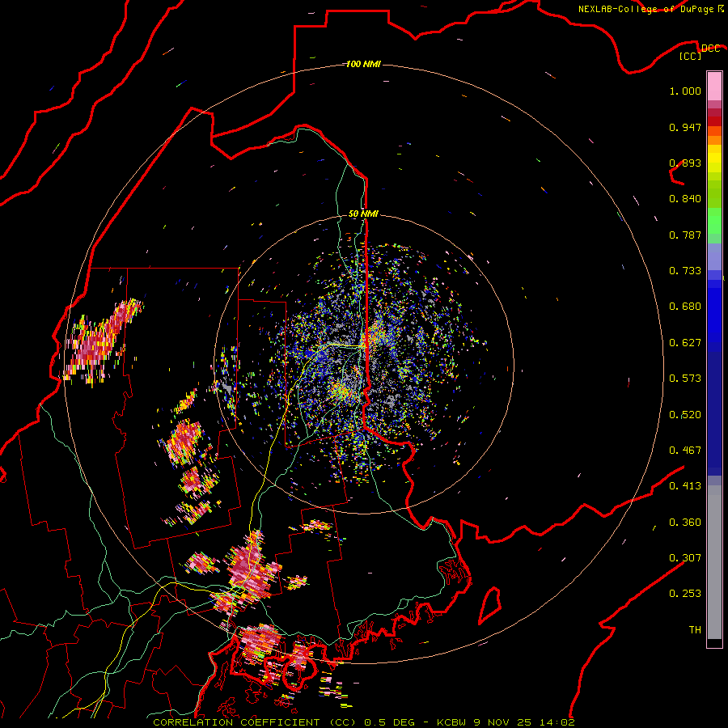Viewport: 728px width, 728px height.
Task: Click the 50 NMI range ring label
Action: 363,214
